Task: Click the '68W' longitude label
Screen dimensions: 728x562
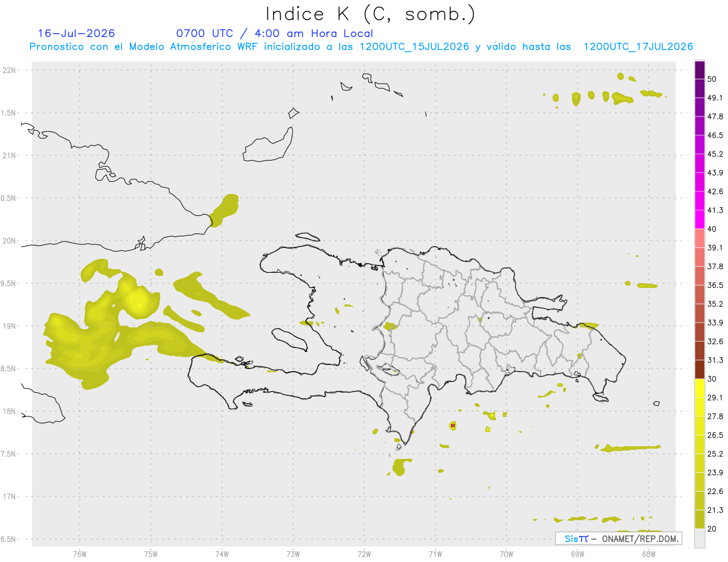Action: tap(649, 554)
